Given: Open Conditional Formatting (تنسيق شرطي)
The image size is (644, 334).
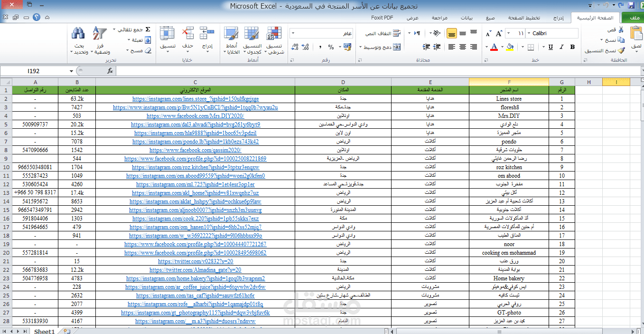Looking at the screenshot, I should pos(274,40).
